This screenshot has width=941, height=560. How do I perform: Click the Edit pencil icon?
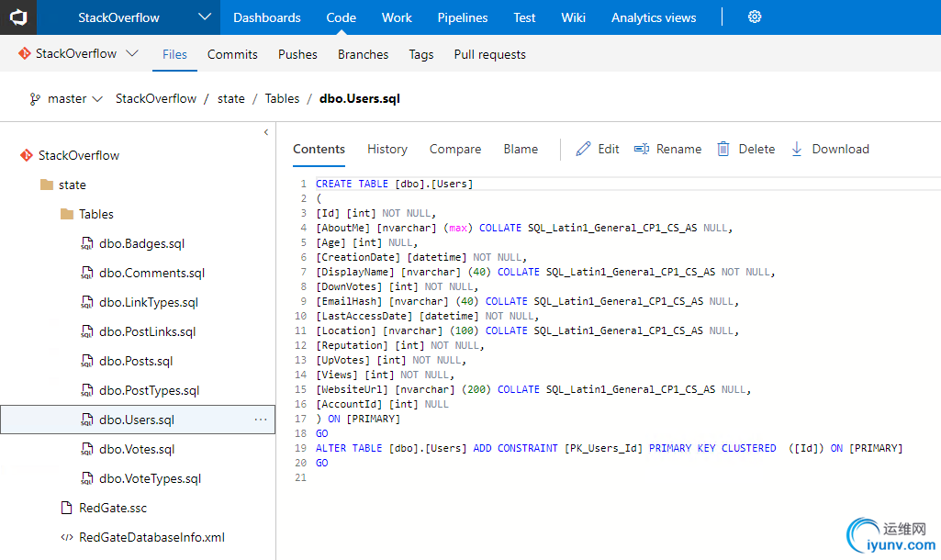583,149
